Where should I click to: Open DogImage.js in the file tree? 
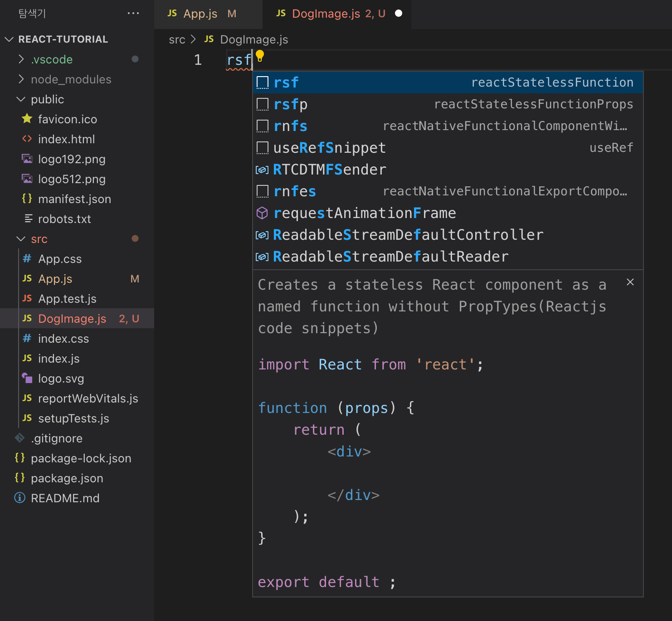77,318
